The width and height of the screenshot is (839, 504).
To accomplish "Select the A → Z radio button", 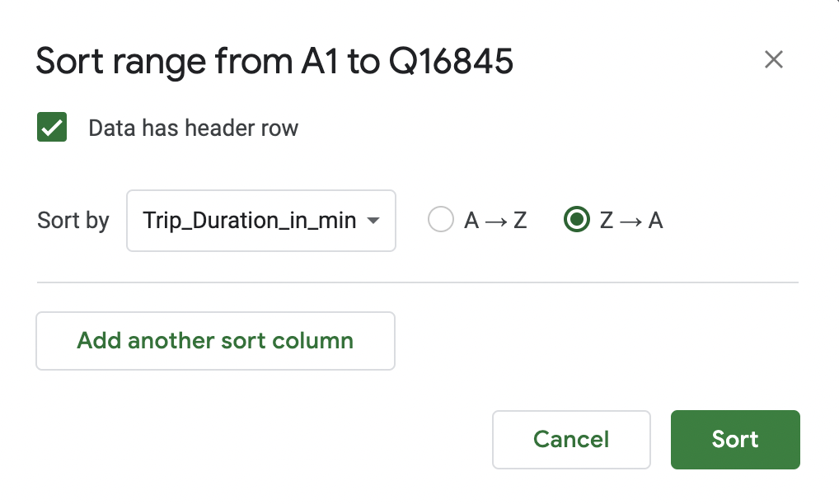I will pos(441,220).
